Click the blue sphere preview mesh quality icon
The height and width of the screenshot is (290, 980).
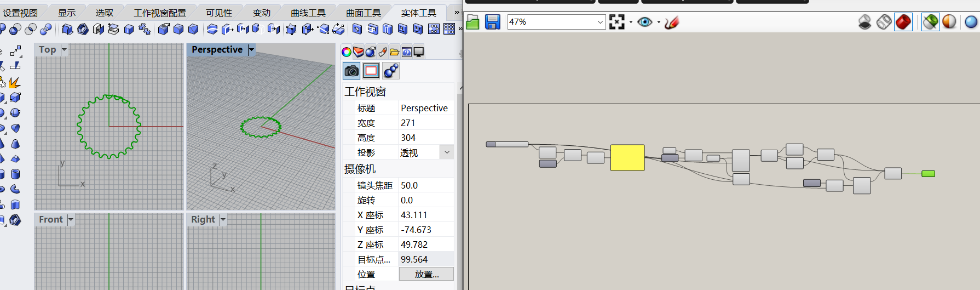click(x=971, y=22)
